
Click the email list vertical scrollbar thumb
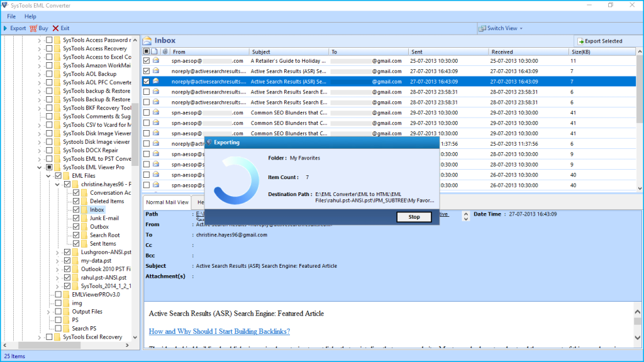pos(640,89)
